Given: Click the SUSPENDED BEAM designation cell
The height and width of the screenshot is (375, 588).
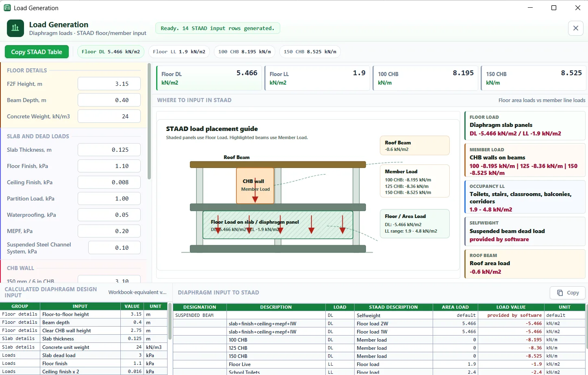Looking at the screenshot, I should click(x=200, y=315).
